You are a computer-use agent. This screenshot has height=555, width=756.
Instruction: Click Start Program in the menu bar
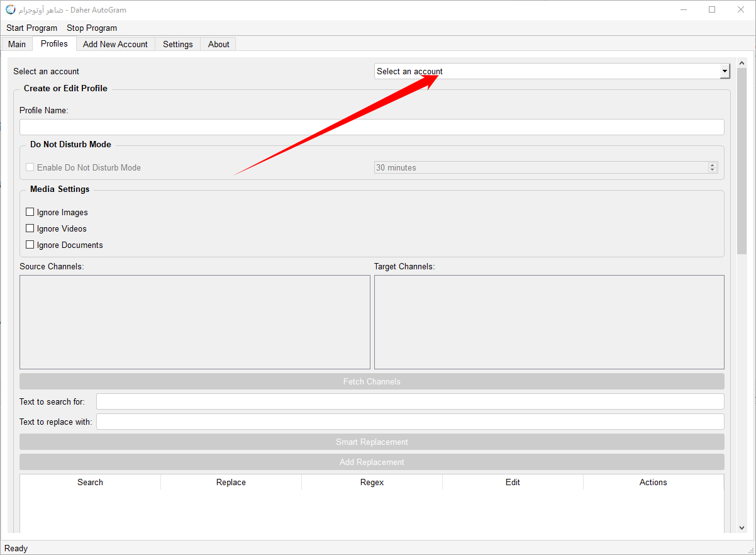click(31, 28)
